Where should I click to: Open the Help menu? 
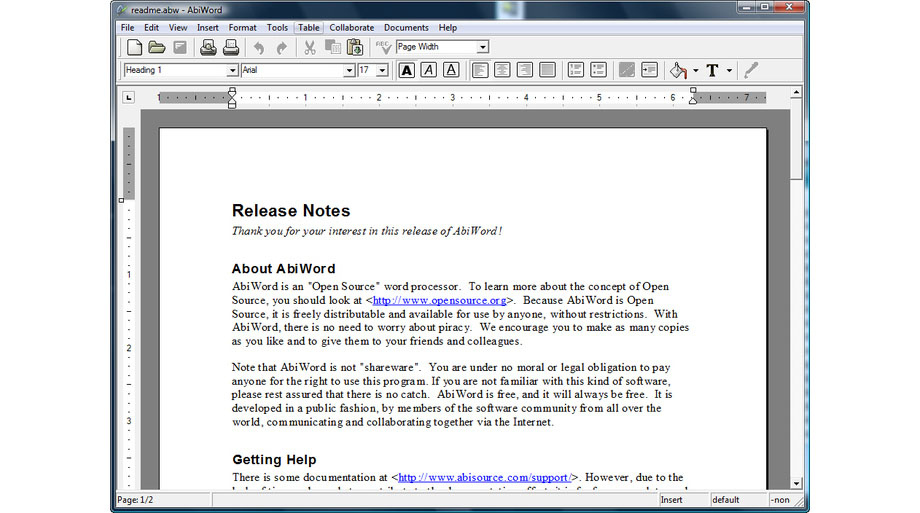coord(448,28)
